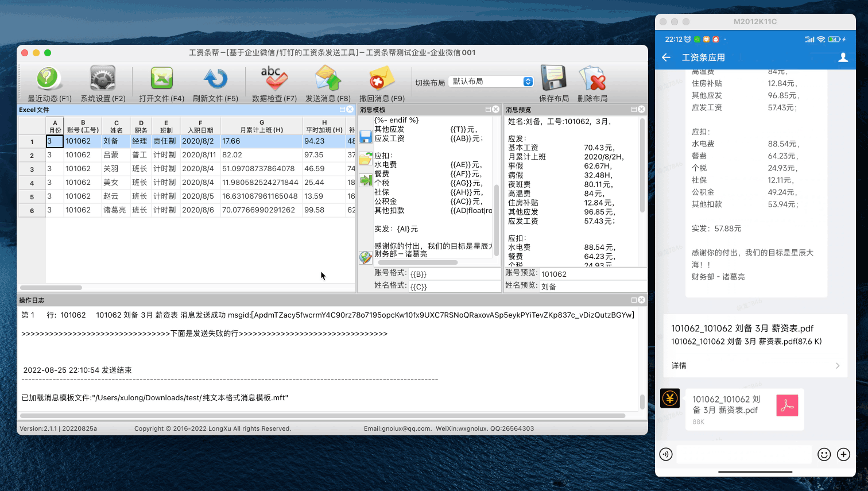Screen dimensions: 868x491
Task: Click 打开文件 (F4) Excel icon
Action: pos(162,79)
